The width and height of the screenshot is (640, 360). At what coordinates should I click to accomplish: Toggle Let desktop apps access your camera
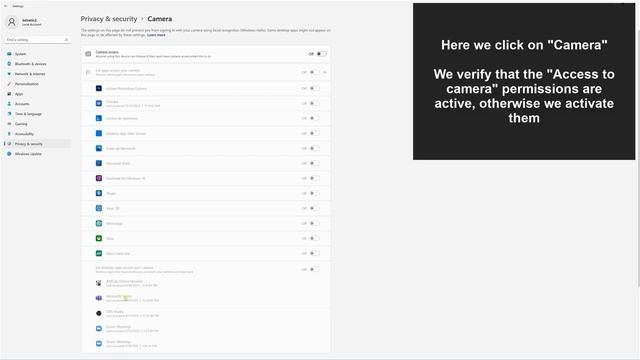click(x=314, y=269)
